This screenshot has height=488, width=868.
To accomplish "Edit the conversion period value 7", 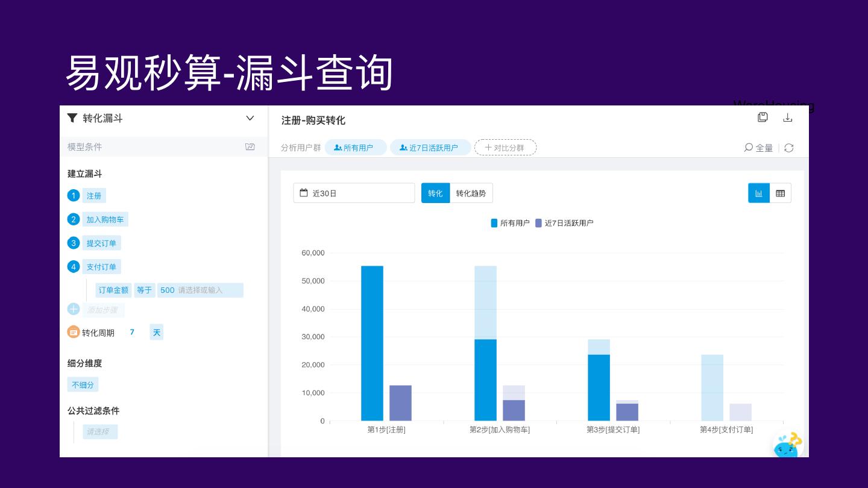I will (132, 332).
